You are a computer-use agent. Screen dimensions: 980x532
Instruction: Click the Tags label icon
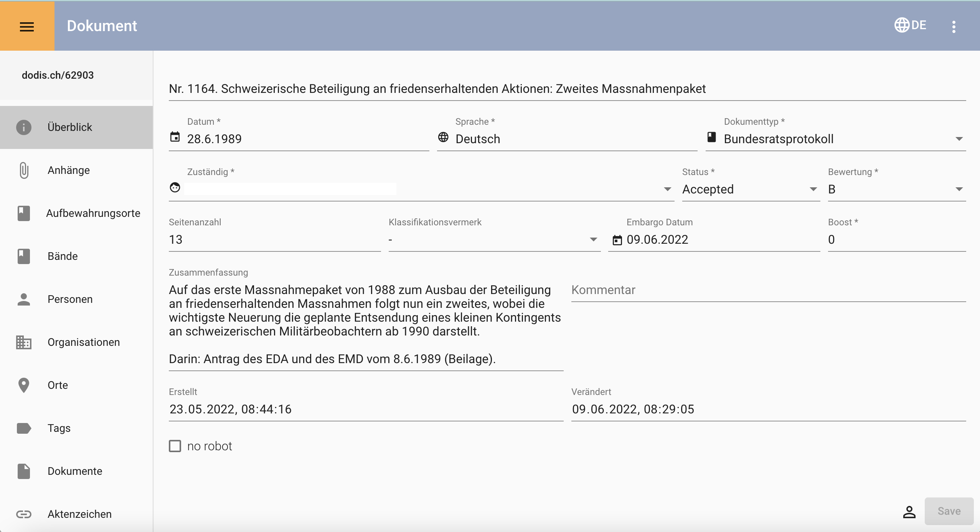24,428
